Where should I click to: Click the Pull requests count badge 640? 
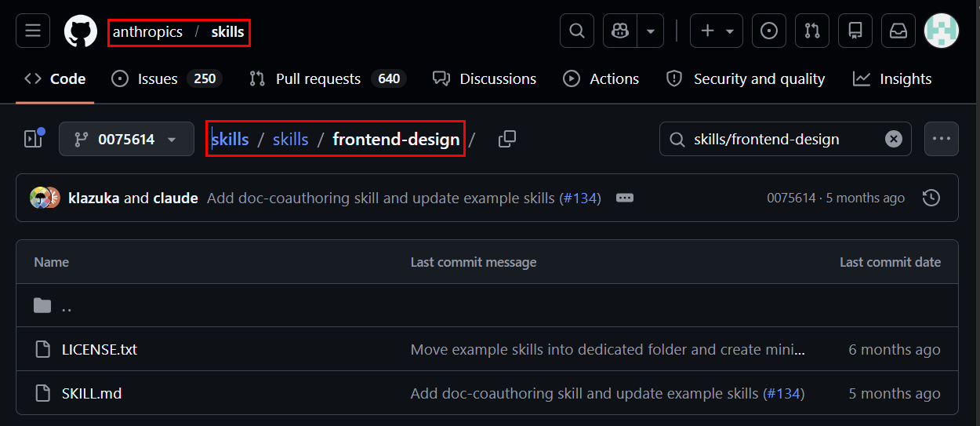coord(389,78)
